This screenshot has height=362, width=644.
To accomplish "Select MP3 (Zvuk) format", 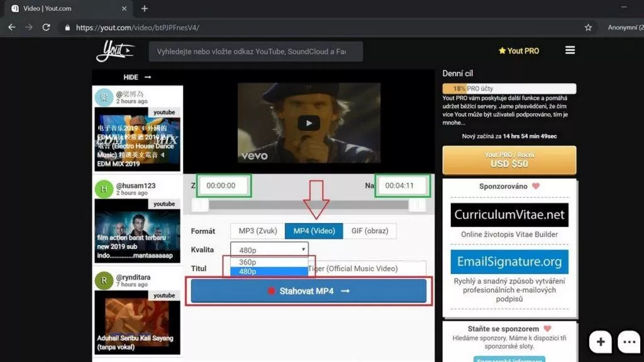I will click(257, 231).
